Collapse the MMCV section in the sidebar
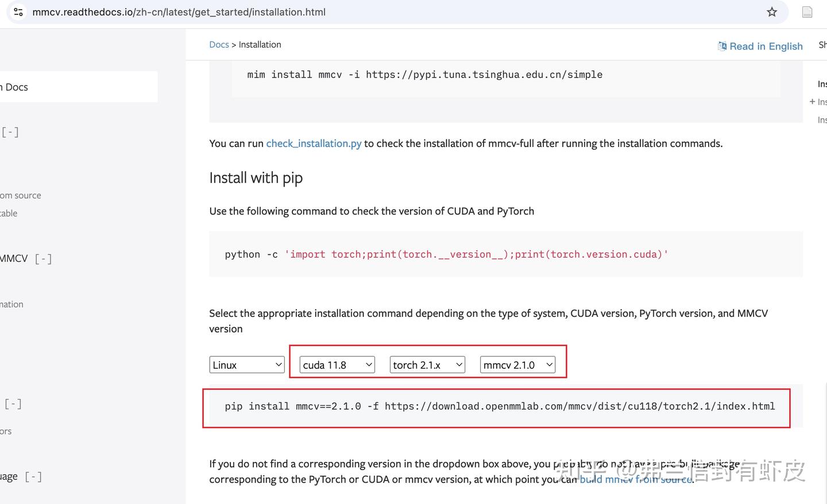Viewport: 827px width, 504px height. pos(43,258)
